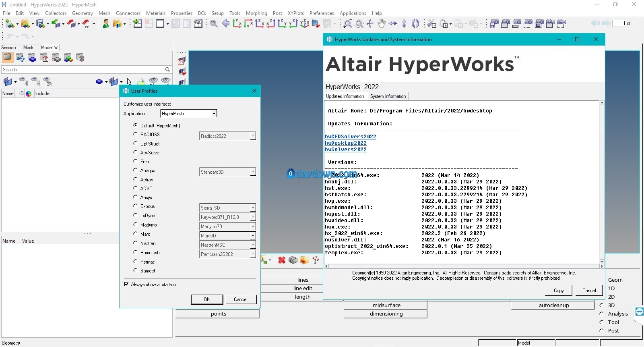Click the Publish to PPT icon

point(87,24)
